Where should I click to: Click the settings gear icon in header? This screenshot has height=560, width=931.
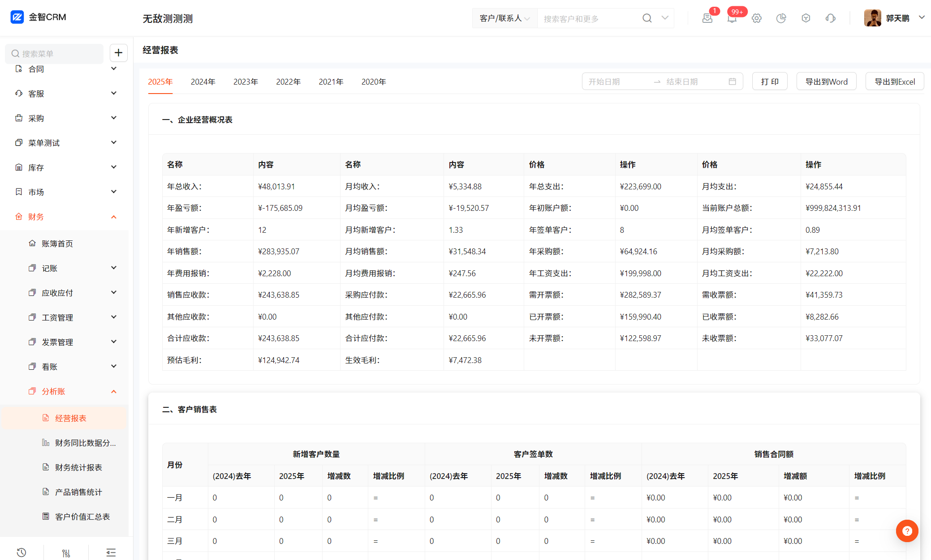point(756,18)
